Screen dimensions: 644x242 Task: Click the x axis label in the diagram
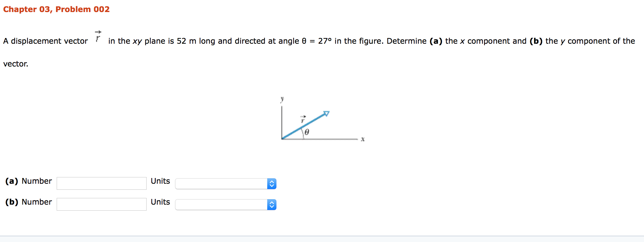[x=363, y=139]
